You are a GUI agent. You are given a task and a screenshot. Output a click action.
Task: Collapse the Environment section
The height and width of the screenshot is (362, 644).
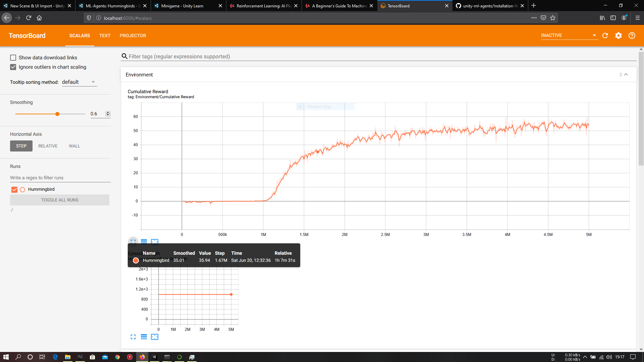(x=626, y=74)
